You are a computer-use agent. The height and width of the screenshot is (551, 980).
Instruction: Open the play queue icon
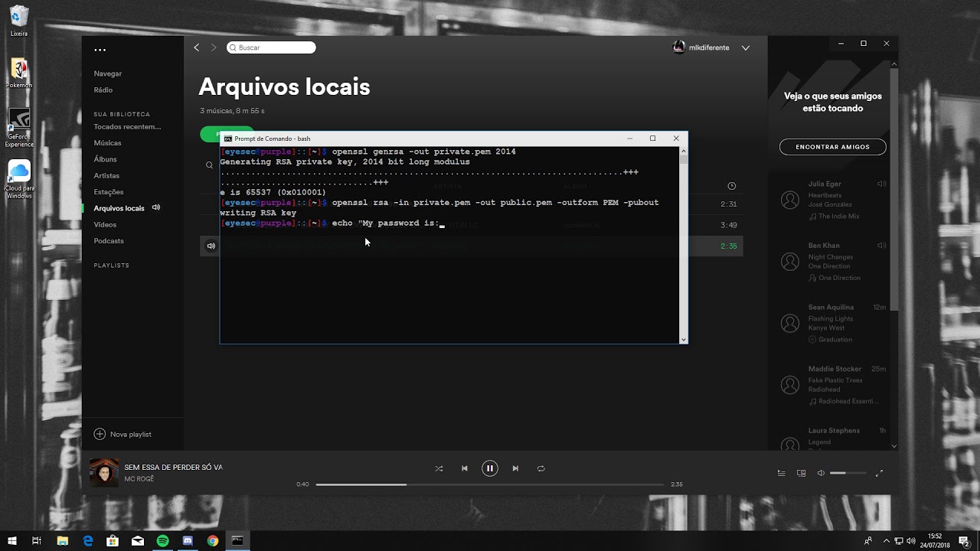point(781,473)
